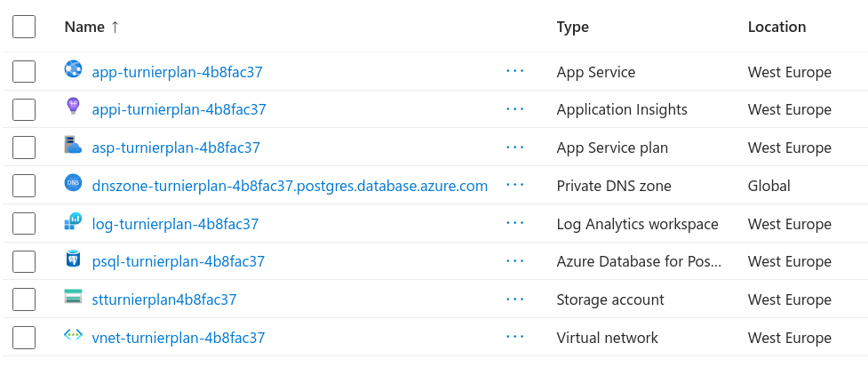The height and width of the screenshot is (375, 868).
Task: Open the more options ellipsis for appi-turnierplan-4b8fac37
Action: point(514,109)
